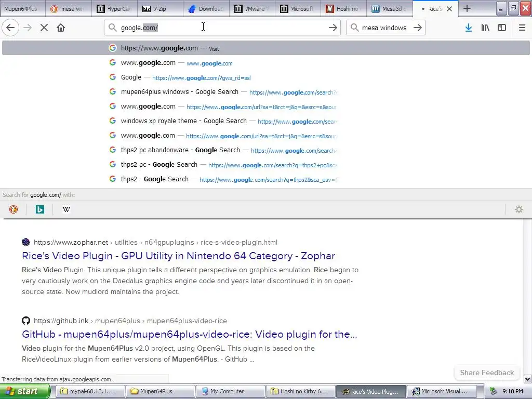Switch to the Mupen64Plus tab

pos(22,9)
